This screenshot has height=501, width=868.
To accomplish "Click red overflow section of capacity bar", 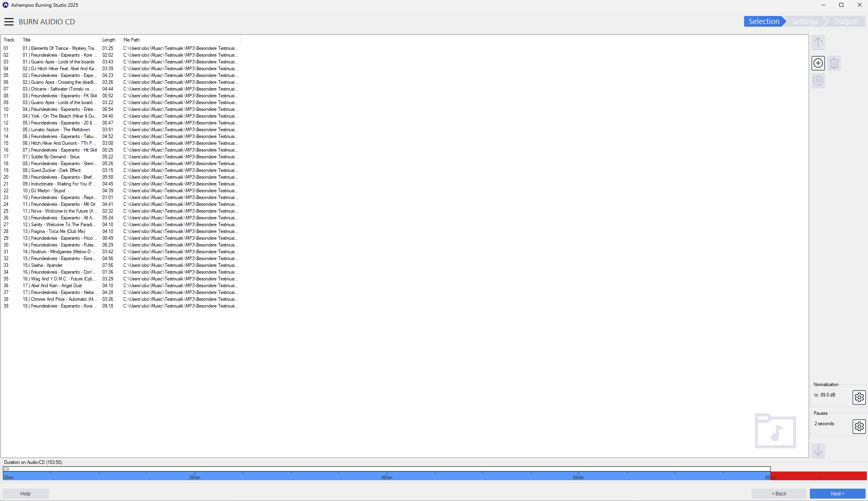I will (819, 475).
